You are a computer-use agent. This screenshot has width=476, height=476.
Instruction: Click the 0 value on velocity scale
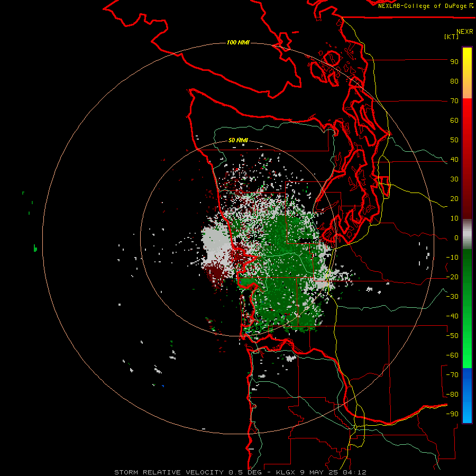(456, 238)
